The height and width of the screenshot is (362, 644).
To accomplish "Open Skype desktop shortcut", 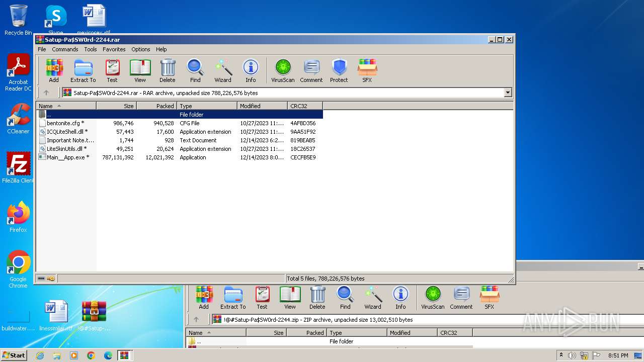I will click(55, 19).
